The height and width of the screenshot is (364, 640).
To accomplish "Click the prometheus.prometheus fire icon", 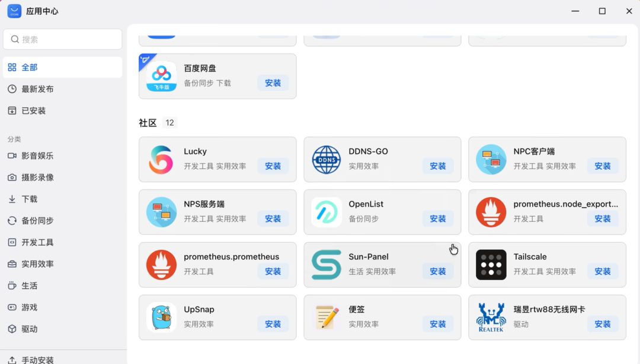I will click(x=161, y=265).
